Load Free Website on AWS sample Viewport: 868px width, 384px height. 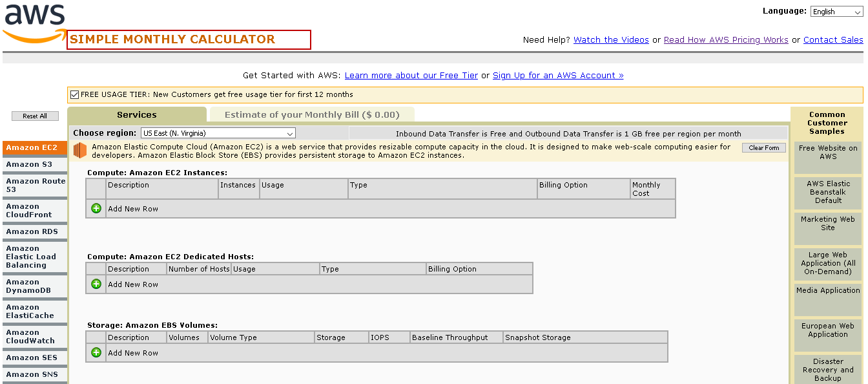click(x=828, y=158)
